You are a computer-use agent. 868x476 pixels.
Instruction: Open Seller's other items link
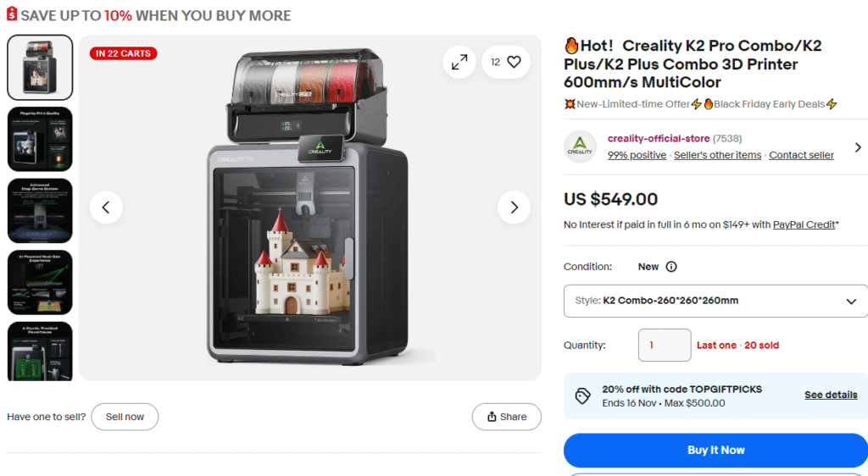(717, 155)
